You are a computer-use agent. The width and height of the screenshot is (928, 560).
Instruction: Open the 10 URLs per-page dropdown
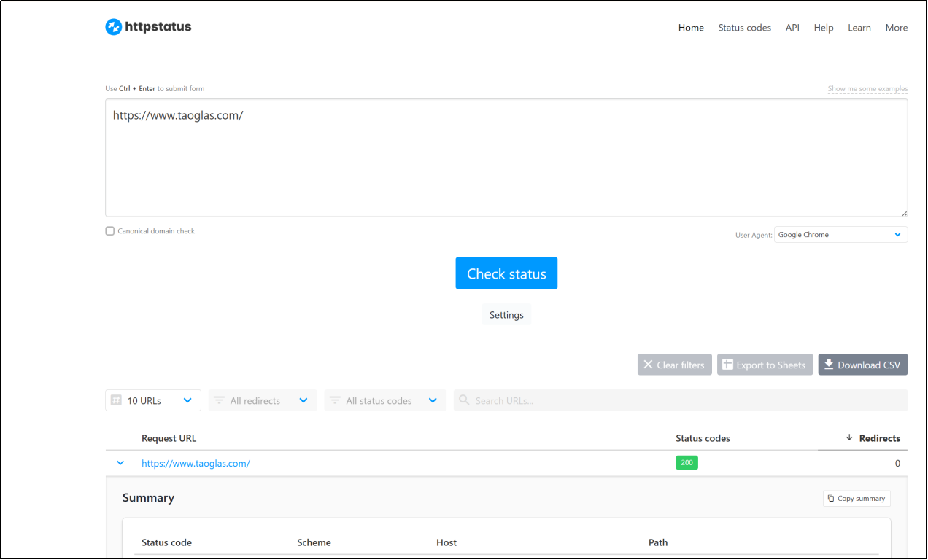click(153, 400)
